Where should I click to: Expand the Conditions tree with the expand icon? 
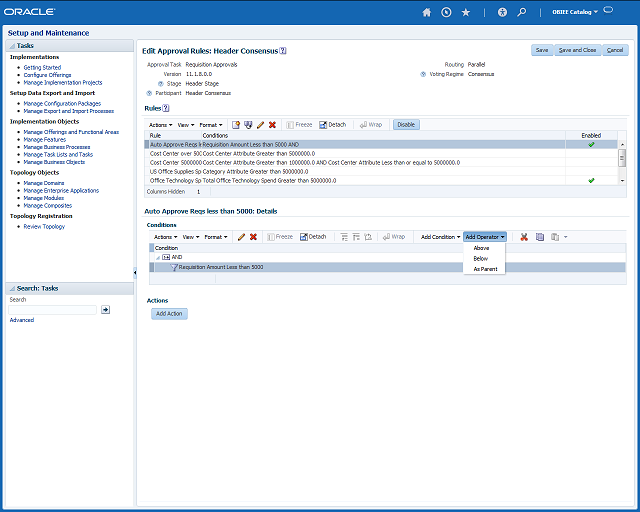pos(356,237)
